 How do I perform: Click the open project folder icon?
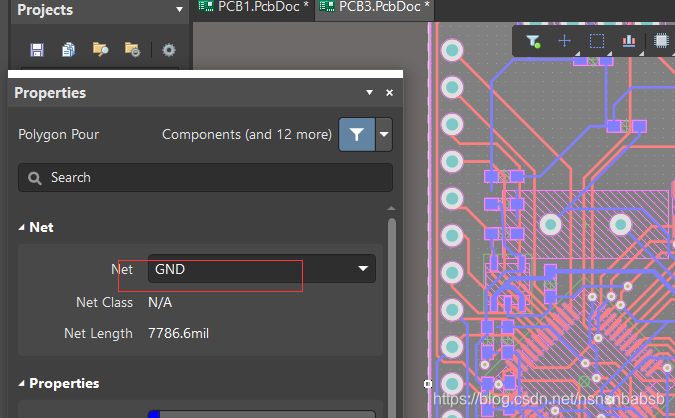100,50
